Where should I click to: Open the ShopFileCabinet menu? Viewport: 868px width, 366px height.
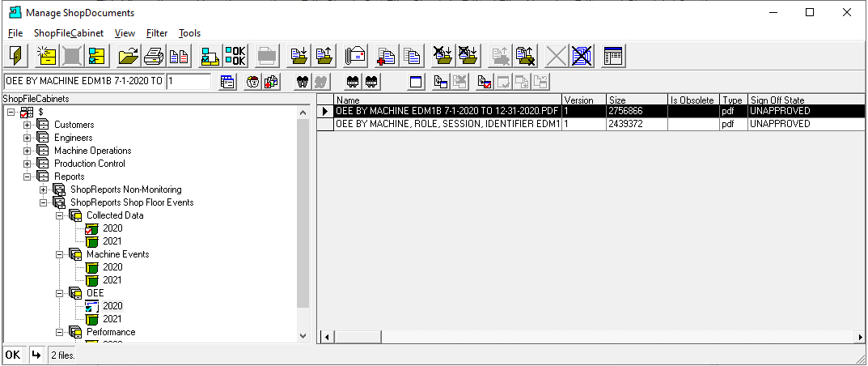point(69,33)
